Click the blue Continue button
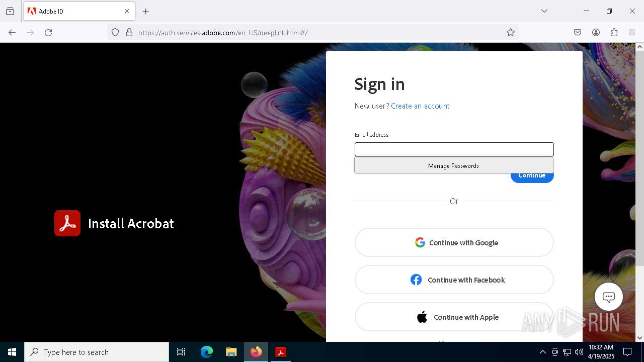This screenshot has height=362, width=644. click(x=532, y=177)
